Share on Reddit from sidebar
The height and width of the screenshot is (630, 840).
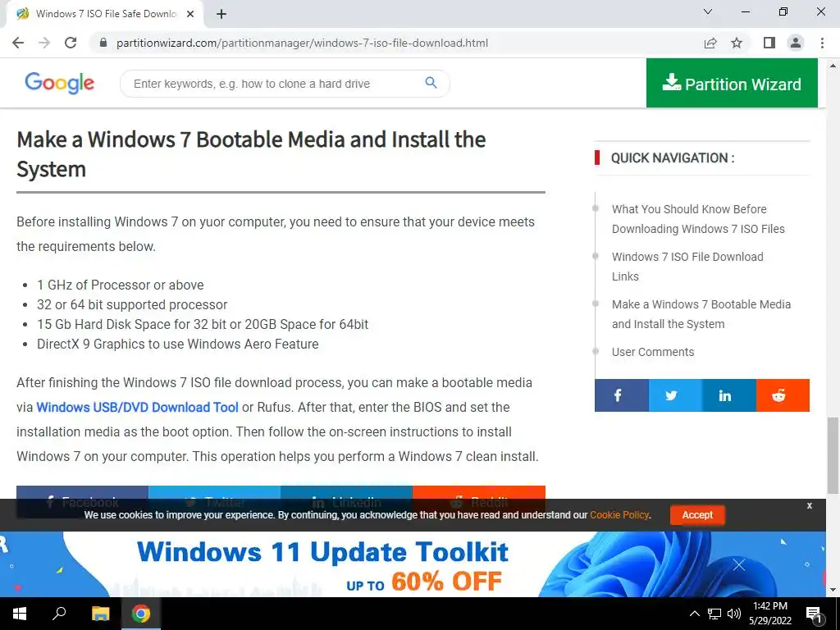click(x=783, y=395)
